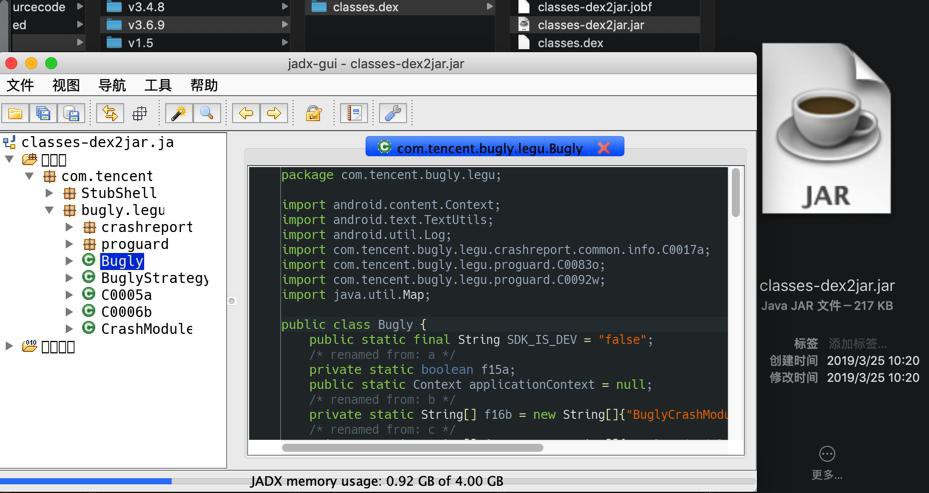Close the Bugly tab with red X

point(604,148)
